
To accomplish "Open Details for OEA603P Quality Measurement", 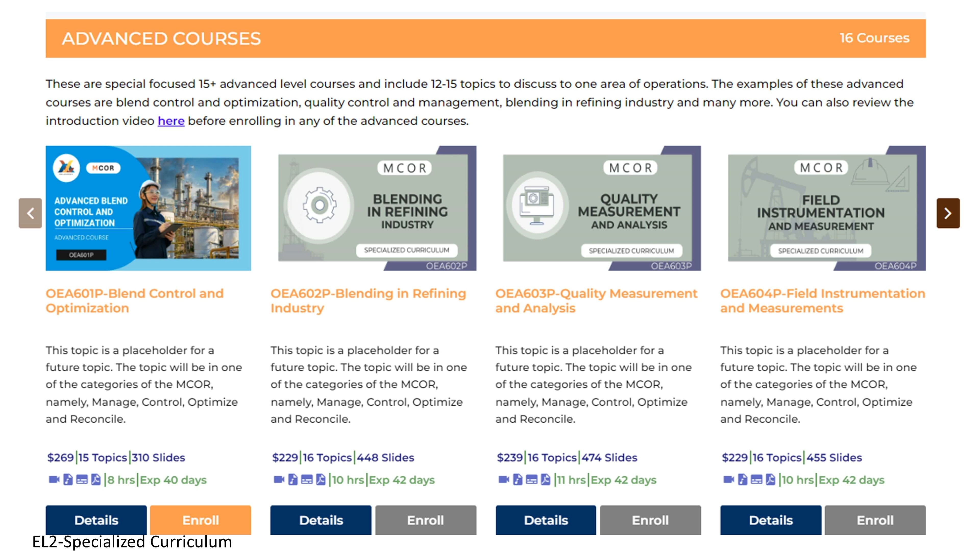I will [x=546, y=520].
